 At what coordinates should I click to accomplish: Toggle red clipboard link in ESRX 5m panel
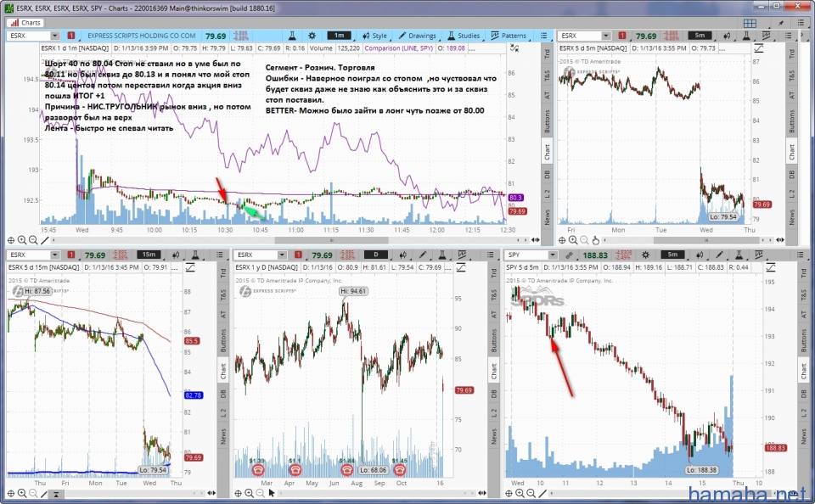point(621,36)
